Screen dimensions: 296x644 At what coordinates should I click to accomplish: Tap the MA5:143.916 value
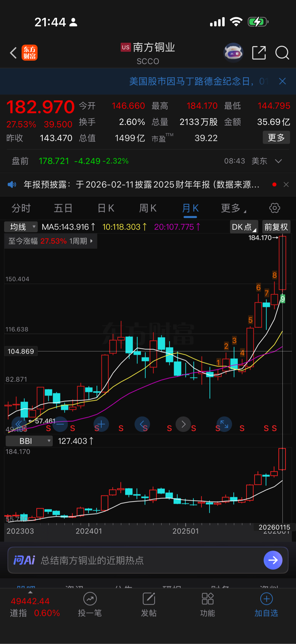68,227
